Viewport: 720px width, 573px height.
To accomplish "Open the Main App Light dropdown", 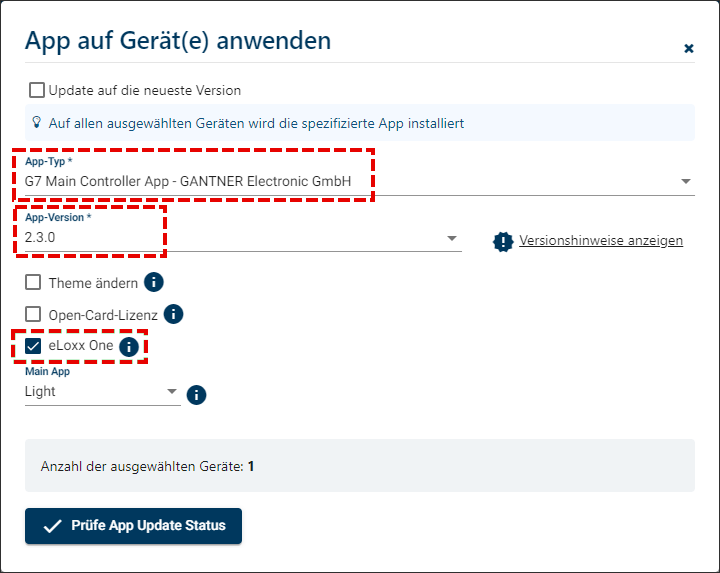I will 102,392.
